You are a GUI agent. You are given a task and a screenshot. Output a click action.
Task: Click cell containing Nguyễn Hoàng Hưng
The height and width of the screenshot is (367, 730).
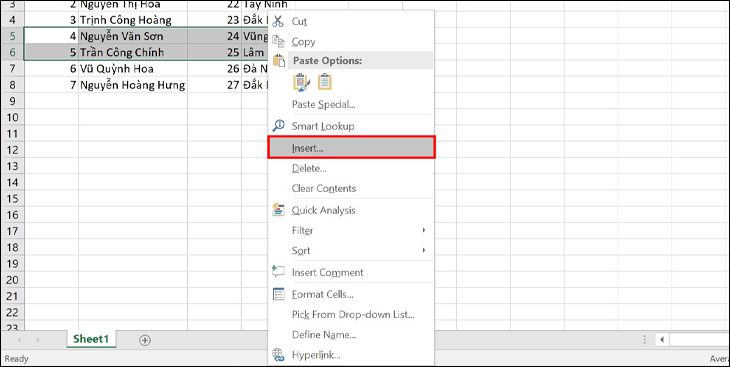pos(133,85)
